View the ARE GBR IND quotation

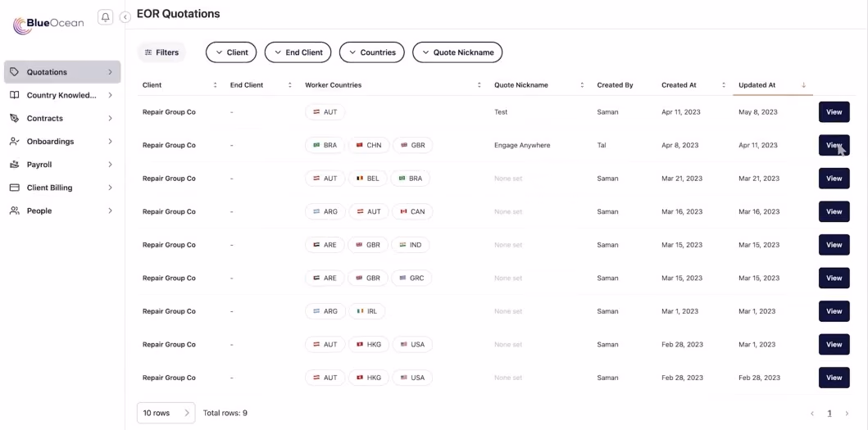coord(834,245)
